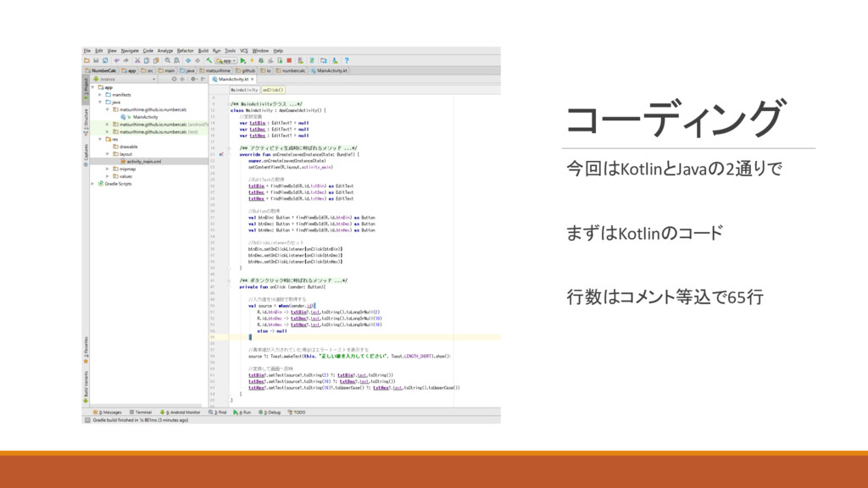868x488 pixels.
Task: Close the MainActivity.kt editor tab
Action: pyautogui.click(x=253, y=79)
